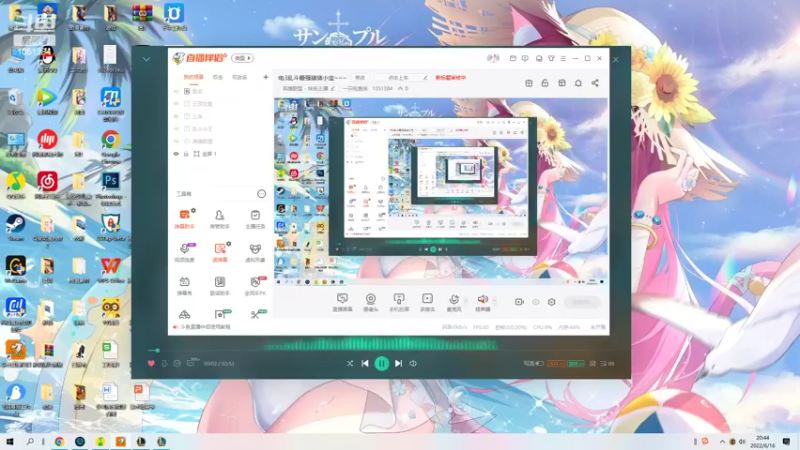Click Chrome in the taskbar
This screenshot has height=450, width=800.
tap(59, 441)
